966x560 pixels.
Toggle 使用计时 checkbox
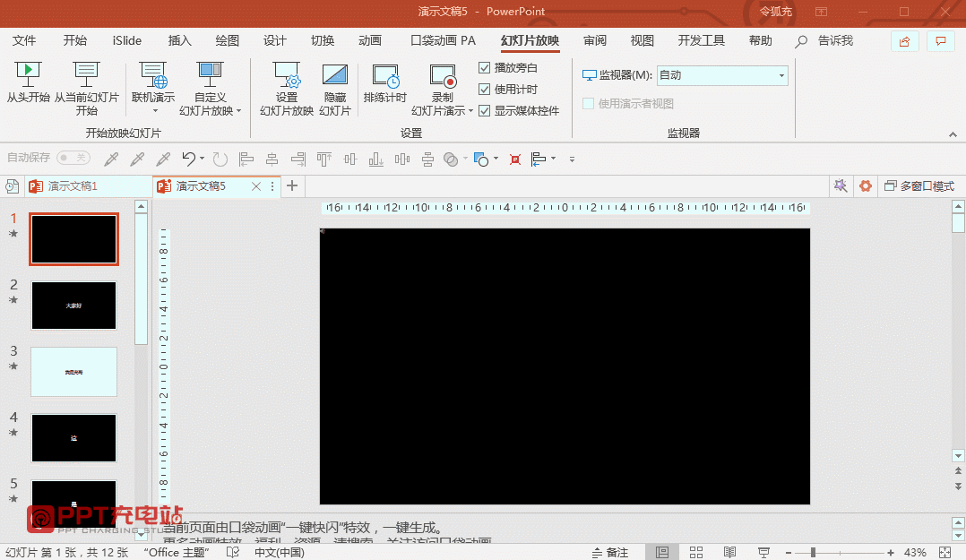coord(484,90)
